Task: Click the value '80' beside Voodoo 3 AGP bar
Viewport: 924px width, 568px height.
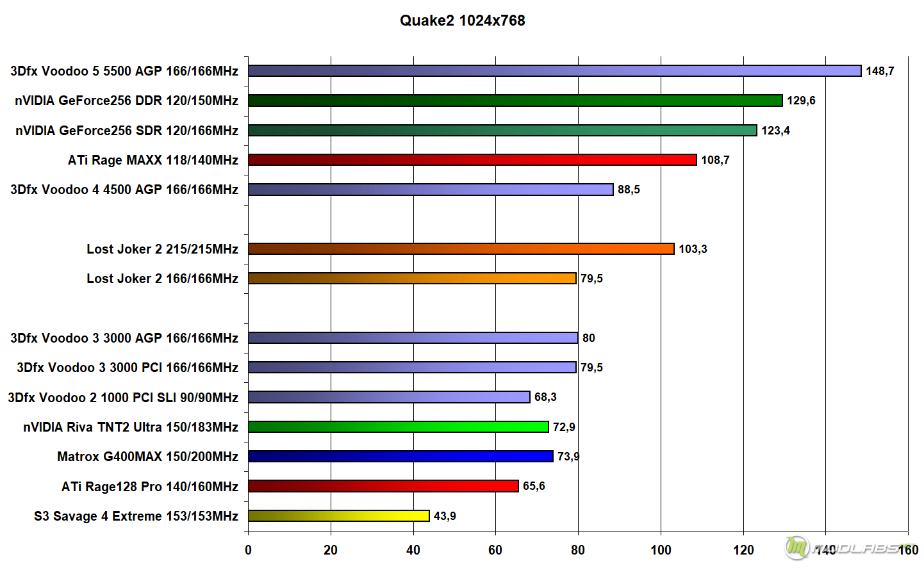Action: coord(589,338)
